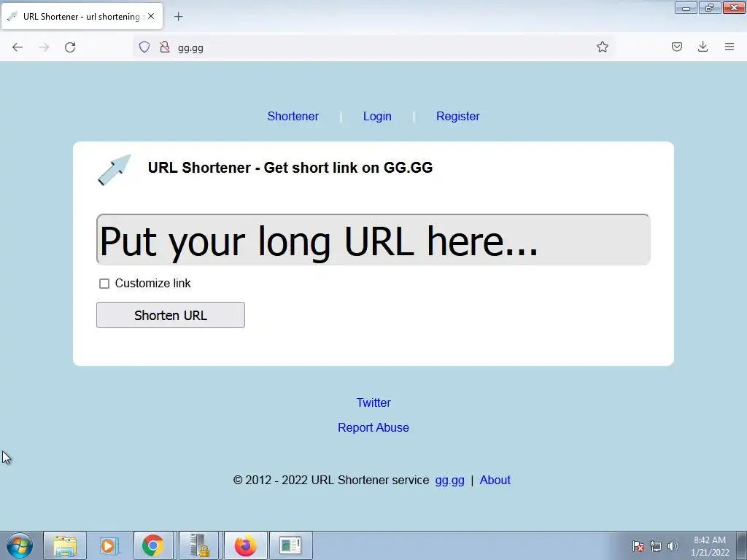Click the gg.gg footer link
Viewport: 747px width, 560px height.
(449, 480)
